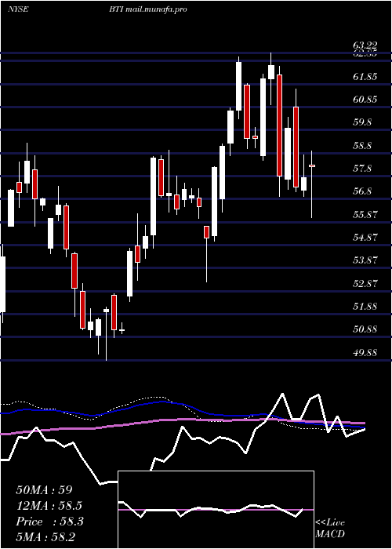Select the 60.85 price axis label
Image resolution: width=392 pixels, height=549 pixels.
coord(365,100)
